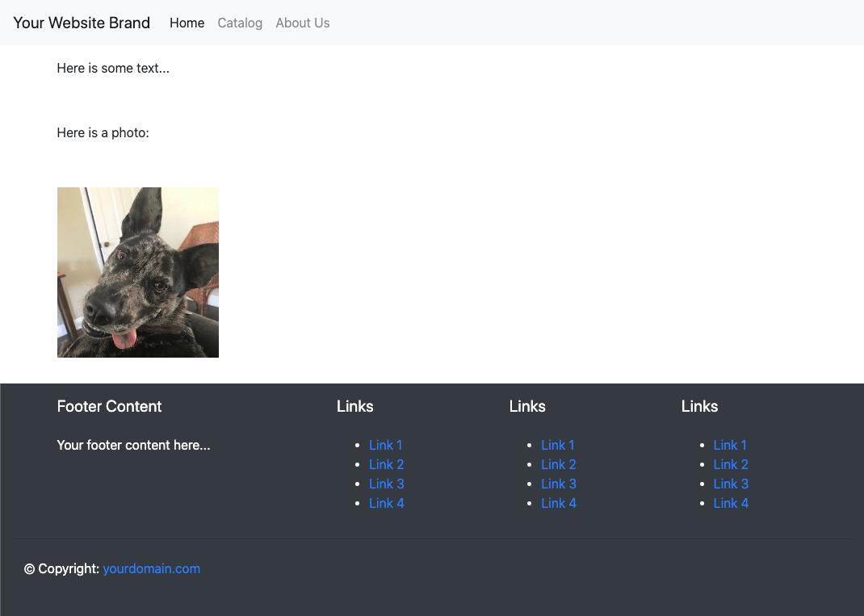The image size is (864, 616).
Task: Open the Home navigation item
Action: tap(187, 23)
